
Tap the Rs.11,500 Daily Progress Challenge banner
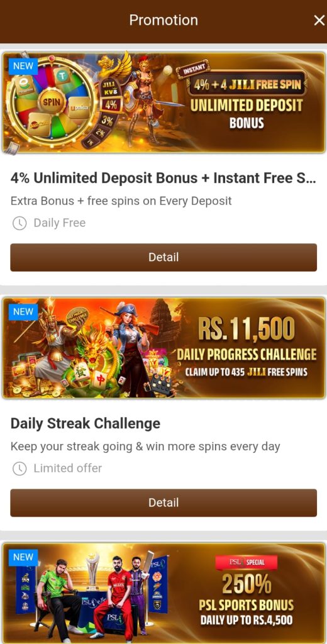tap(163, 348)
